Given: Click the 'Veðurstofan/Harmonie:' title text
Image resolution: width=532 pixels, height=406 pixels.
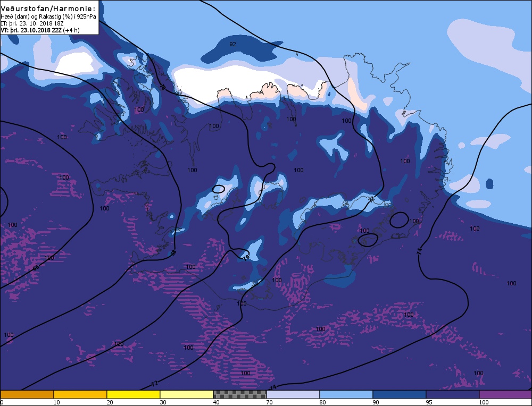Looking at the screenshot, I should [48, 8].
